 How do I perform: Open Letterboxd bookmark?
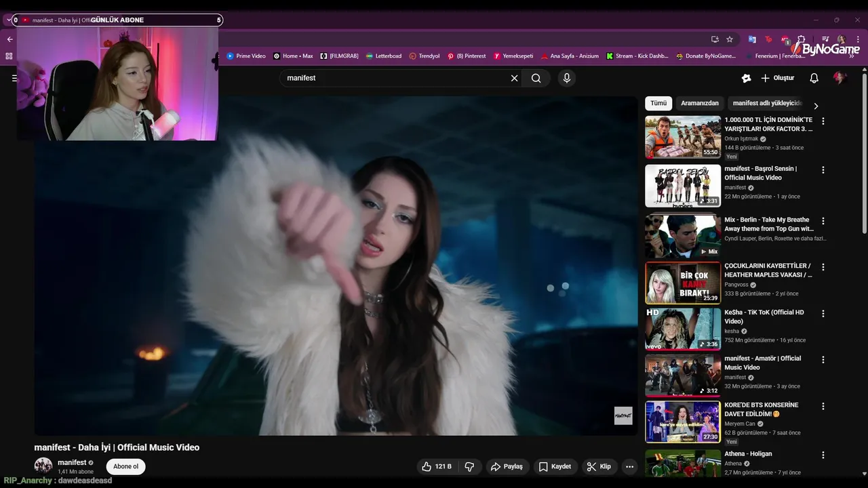point(384,56)
